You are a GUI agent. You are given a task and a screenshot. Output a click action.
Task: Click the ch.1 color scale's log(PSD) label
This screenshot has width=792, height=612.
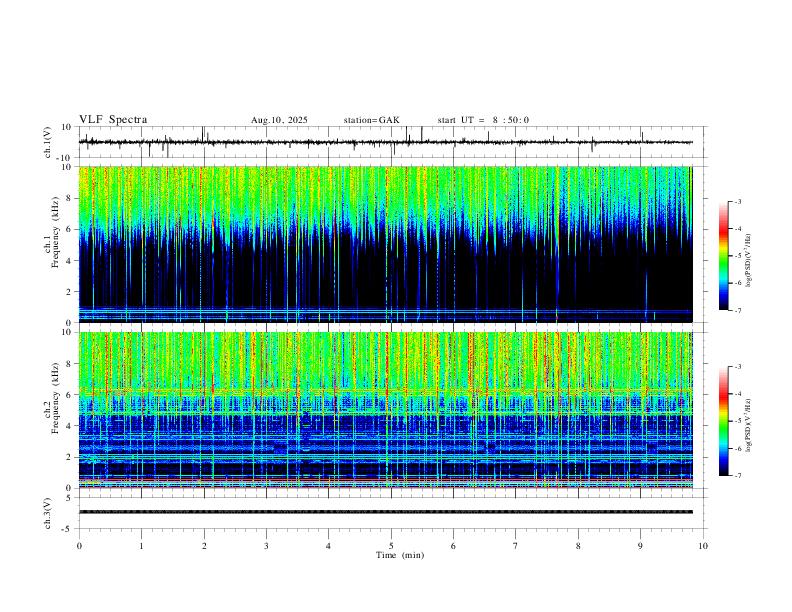tap(749, 261)
